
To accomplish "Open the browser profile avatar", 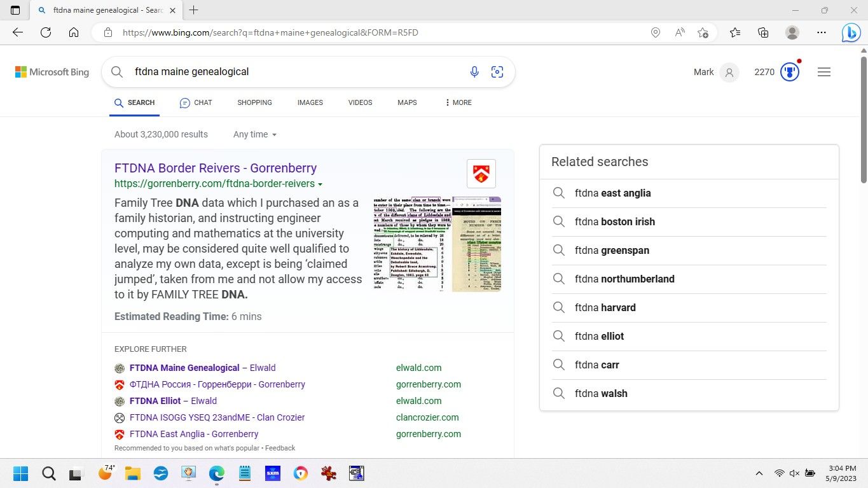I will [x=792, y=32].
